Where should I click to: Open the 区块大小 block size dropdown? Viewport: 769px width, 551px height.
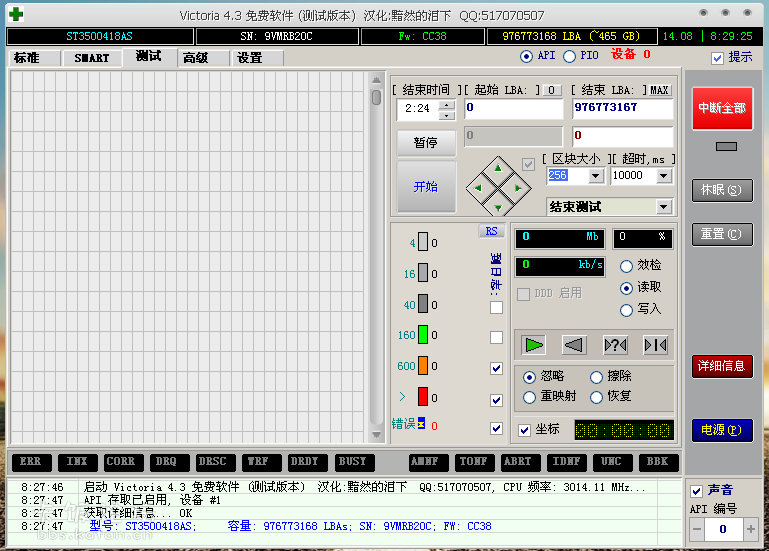(595, 176)
